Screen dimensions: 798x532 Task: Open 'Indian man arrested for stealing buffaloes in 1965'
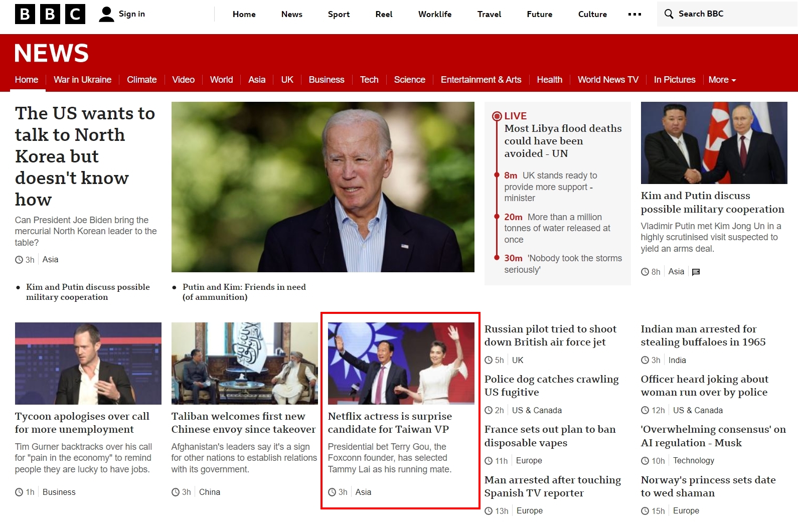click(x=703, y=335)
